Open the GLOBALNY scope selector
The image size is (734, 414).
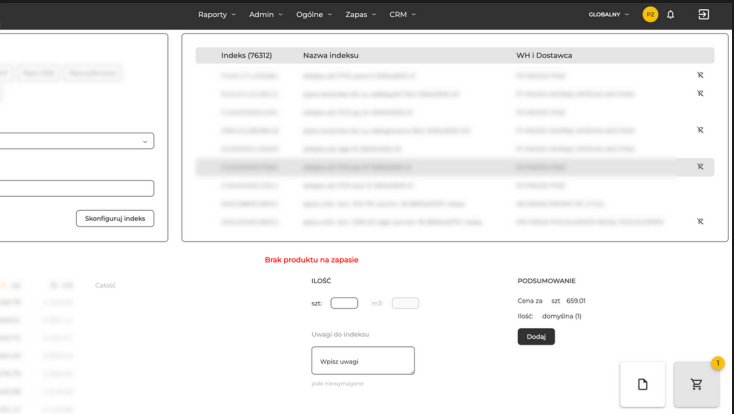609,14
